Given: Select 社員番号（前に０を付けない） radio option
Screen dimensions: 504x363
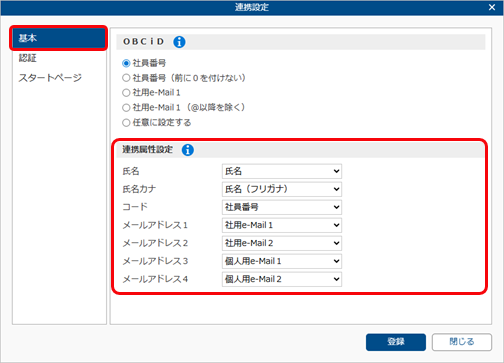Looking at the screenshot, I should pyautogui.click(x=126, y=78).
